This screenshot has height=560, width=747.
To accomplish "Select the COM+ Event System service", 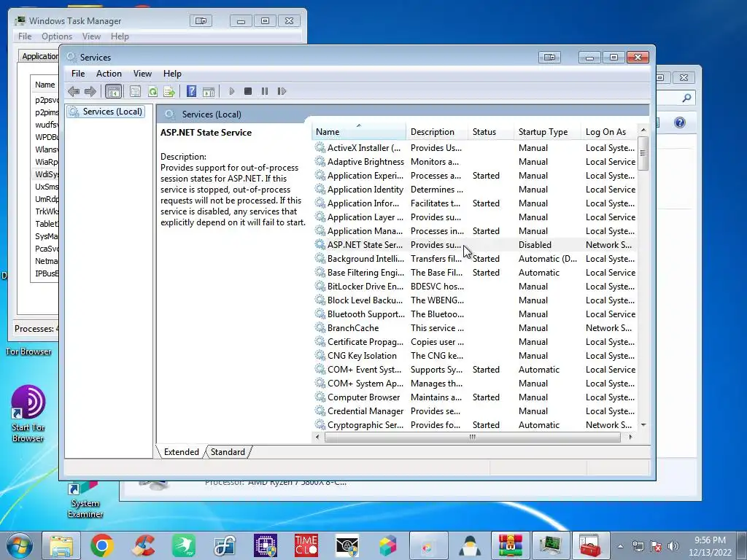I will [x=474, y=369].
